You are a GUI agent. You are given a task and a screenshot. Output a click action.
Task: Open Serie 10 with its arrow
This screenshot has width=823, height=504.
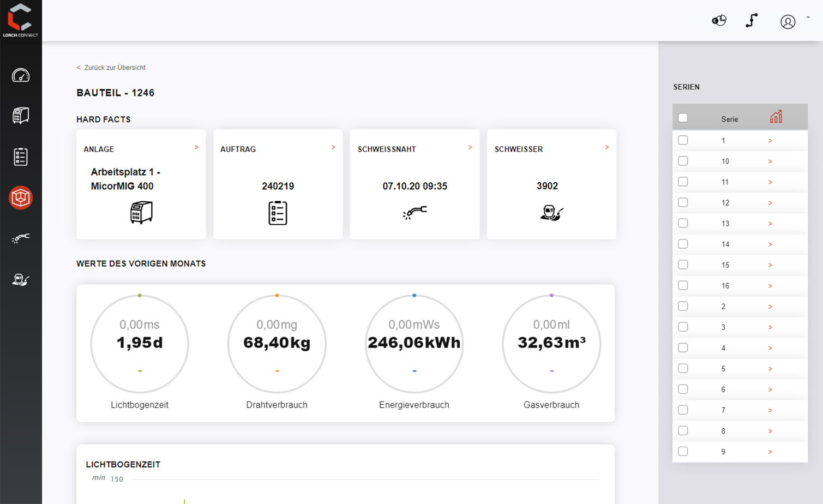pyautogui.click(x=770, y=161)
